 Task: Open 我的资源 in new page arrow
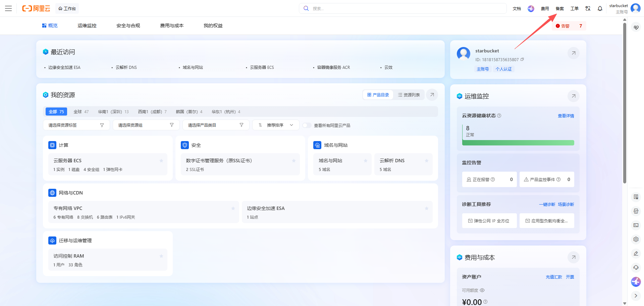[x=432, y=95]
